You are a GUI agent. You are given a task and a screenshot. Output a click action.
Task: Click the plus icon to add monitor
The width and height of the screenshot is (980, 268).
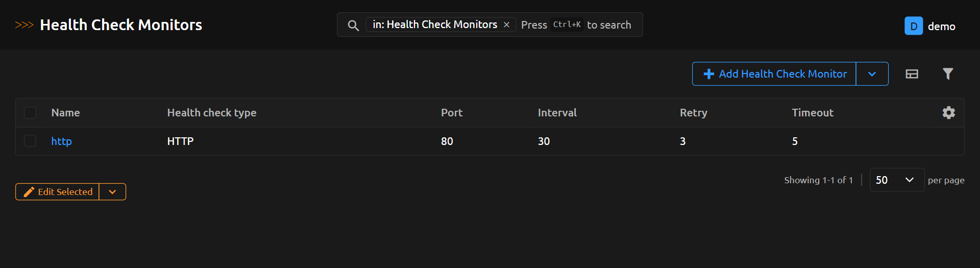(708, 74)
